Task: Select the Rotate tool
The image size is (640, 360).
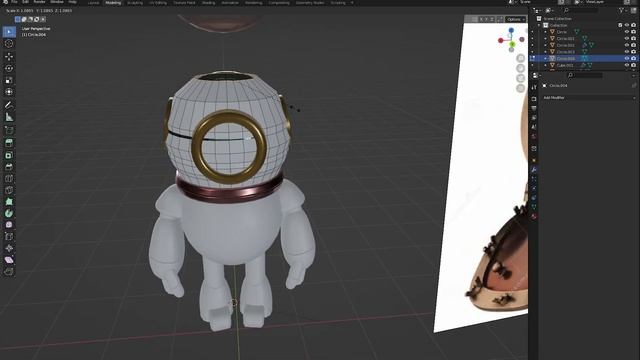Action: click(9, 68)
